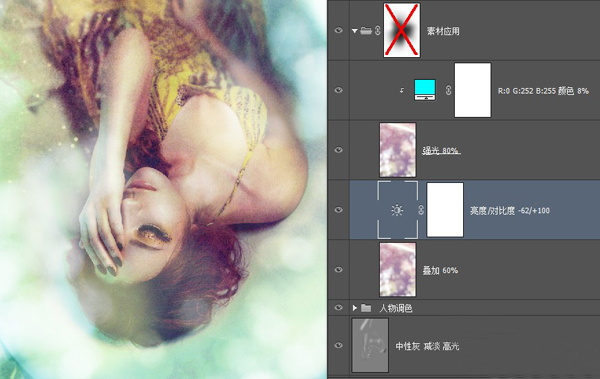Select the 中性灰 减淡 高光 layer name

coord(427,346)
